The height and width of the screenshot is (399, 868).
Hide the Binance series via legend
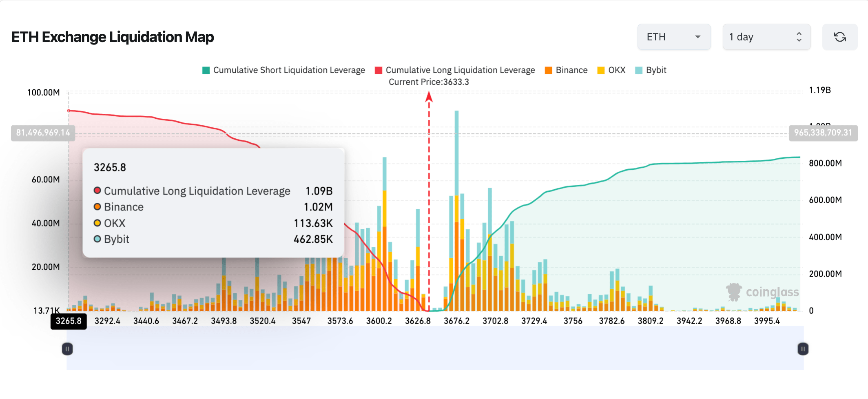567,70
